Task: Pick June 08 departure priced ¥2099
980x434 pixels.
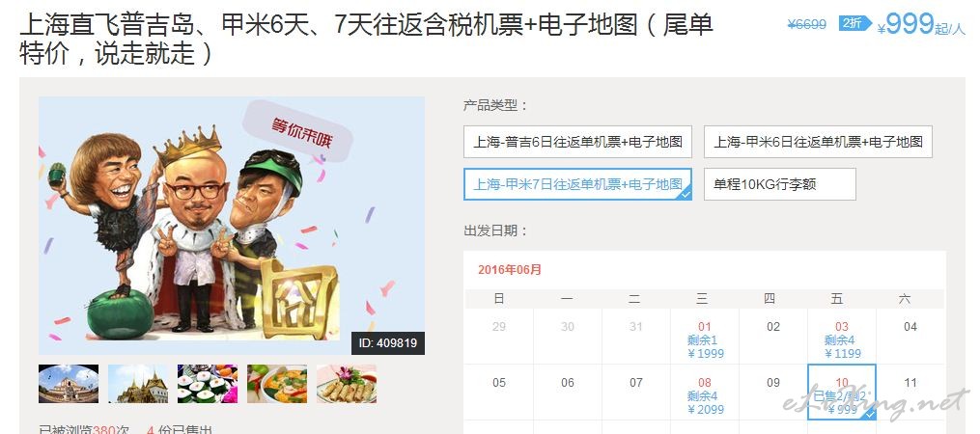Action: (x=705, y=393)
